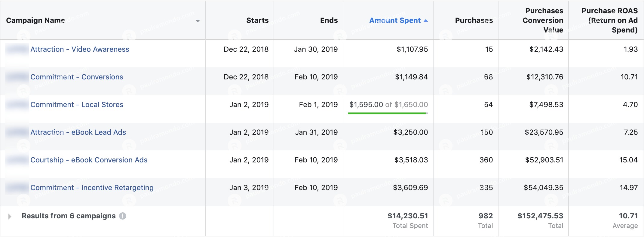Expand the Results from 6 campaigns row

click(x=10, y=216)
